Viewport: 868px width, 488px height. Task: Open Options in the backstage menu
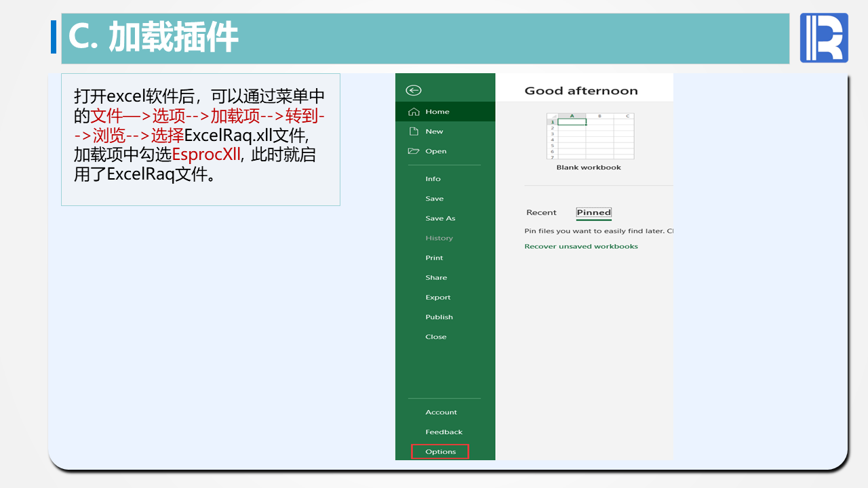coord(440,452)
